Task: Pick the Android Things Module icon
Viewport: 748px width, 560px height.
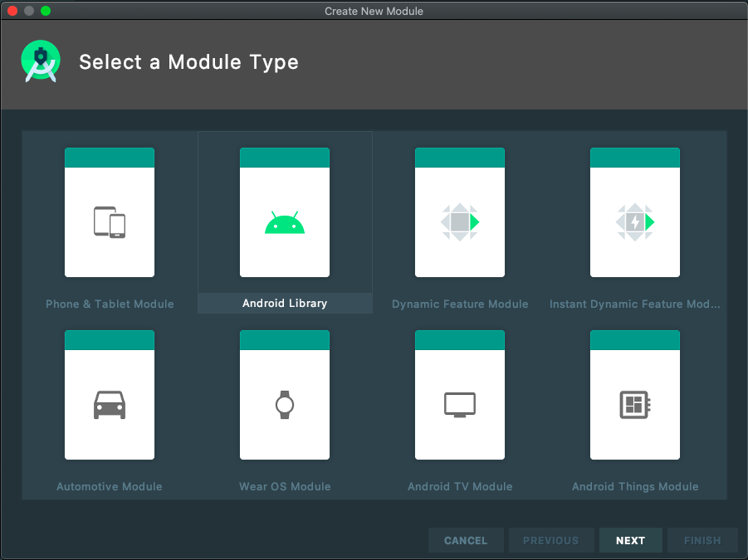Action: click(x=635, y=404)
